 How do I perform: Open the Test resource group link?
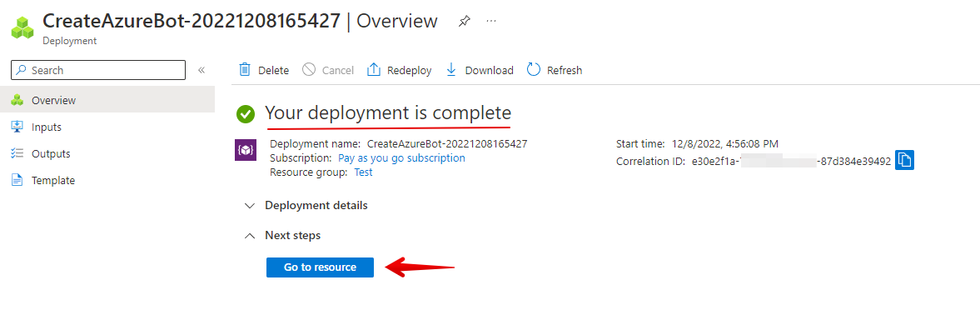(363, 172)
